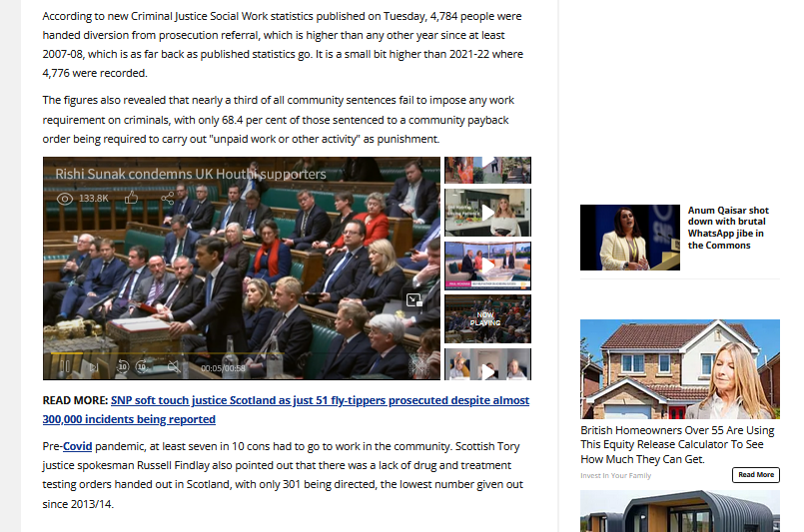
Task: Pause the Rishi Sunak video
Action: [65, 366]
